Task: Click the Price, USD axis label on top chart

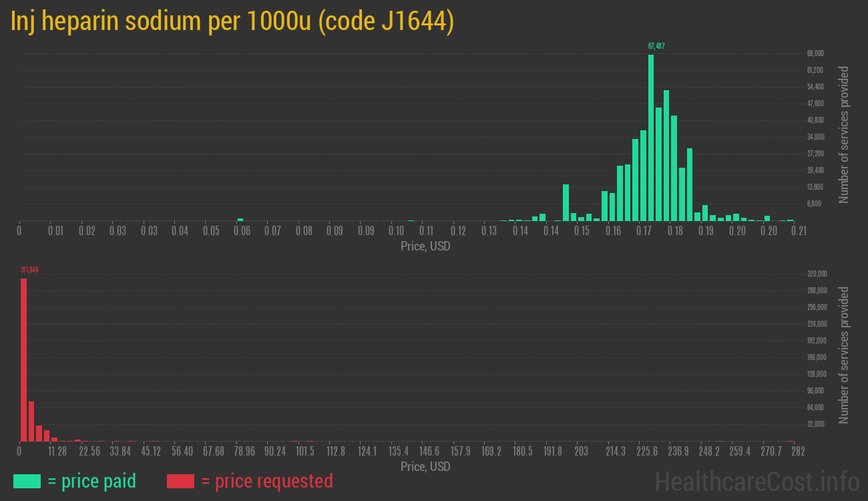Action: point(425,246)
